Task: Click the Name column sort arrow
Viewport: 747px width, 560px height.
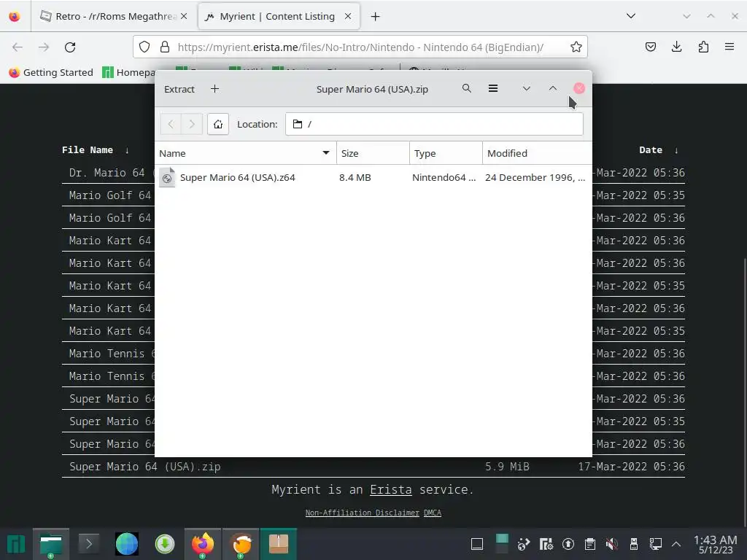Action: pyautogui.click(x=326, y=153)
